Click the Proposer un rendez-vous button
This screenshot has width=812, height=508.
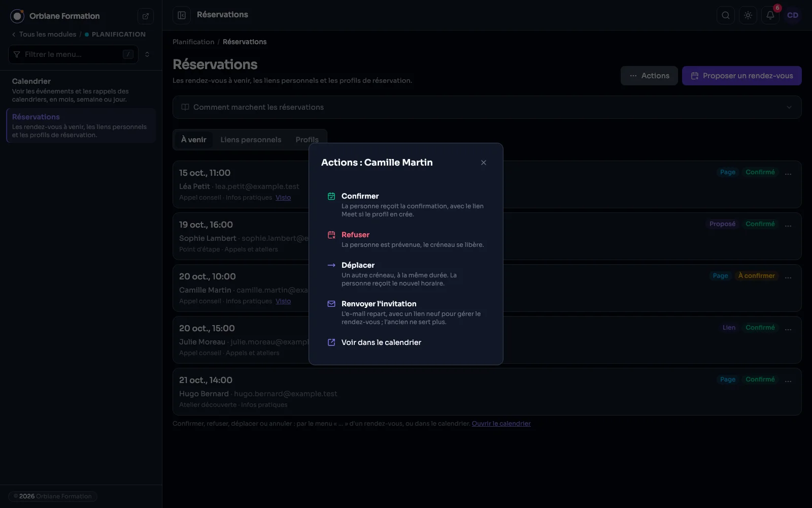(x=742, y=76)
